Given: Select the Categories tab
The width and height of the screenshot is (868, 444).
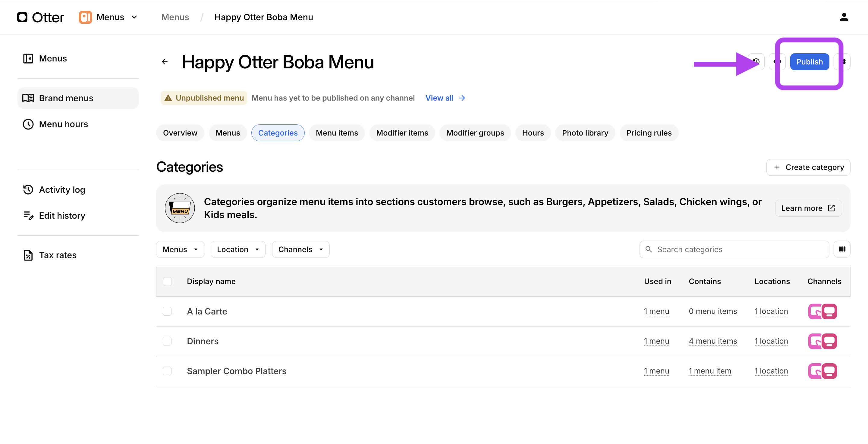Looking at the screenshot, I should click(x=278, y=133).
